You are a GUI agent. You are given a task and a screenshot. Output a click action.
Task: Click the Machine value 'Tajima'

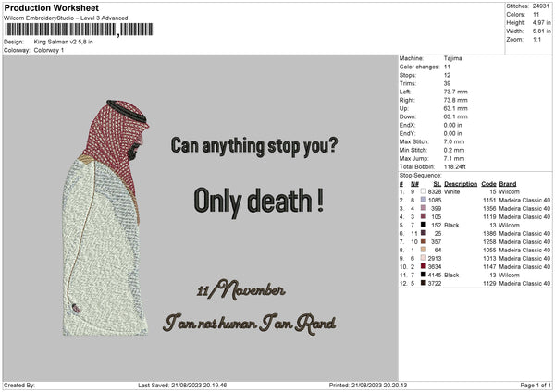click(x=452, y=58)
